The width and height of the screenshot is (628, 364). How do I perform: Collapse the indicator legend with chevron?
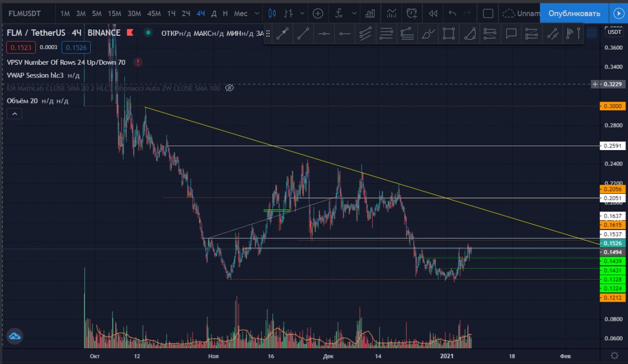[x=15, y=114]
